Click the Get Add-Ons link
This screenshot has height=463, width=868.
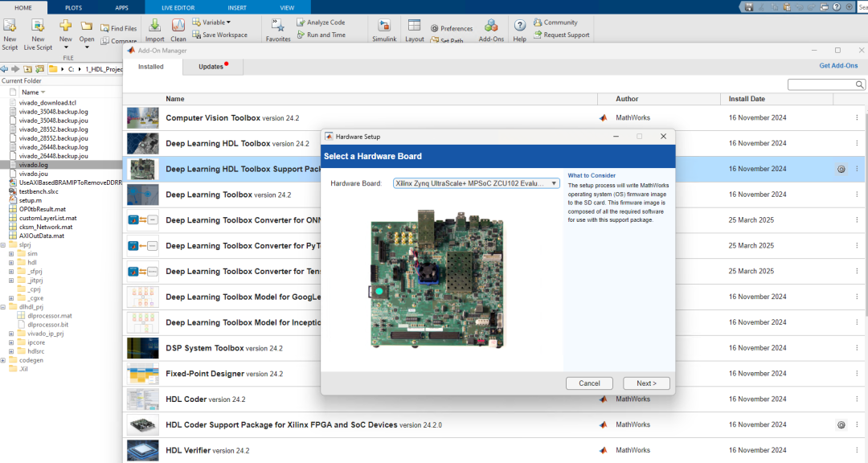pos(838,66)
